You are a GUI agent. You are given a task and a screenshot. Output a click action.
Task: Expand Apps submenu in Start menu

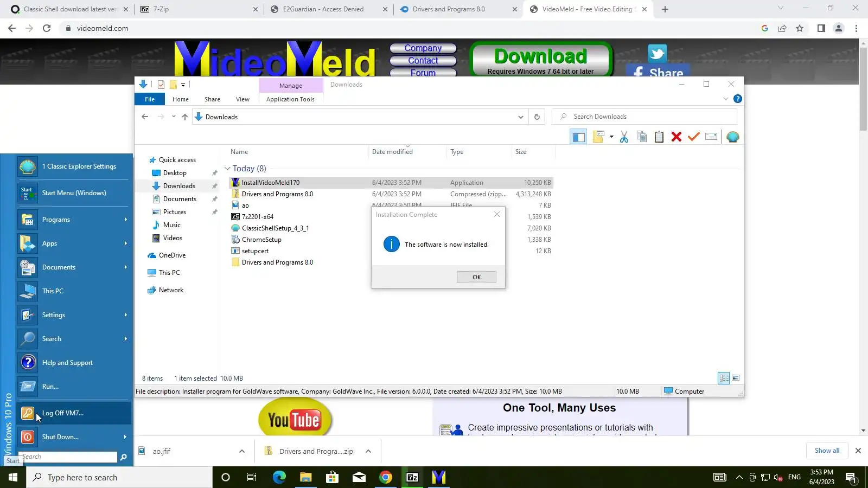pyautogui.click(x=74, y=243)
